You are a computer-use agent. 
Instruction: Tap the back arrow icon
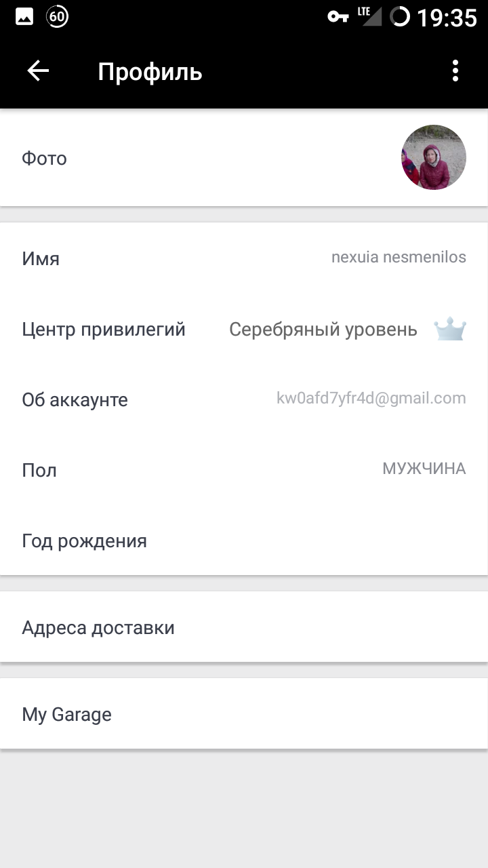(x=38, y=71)
